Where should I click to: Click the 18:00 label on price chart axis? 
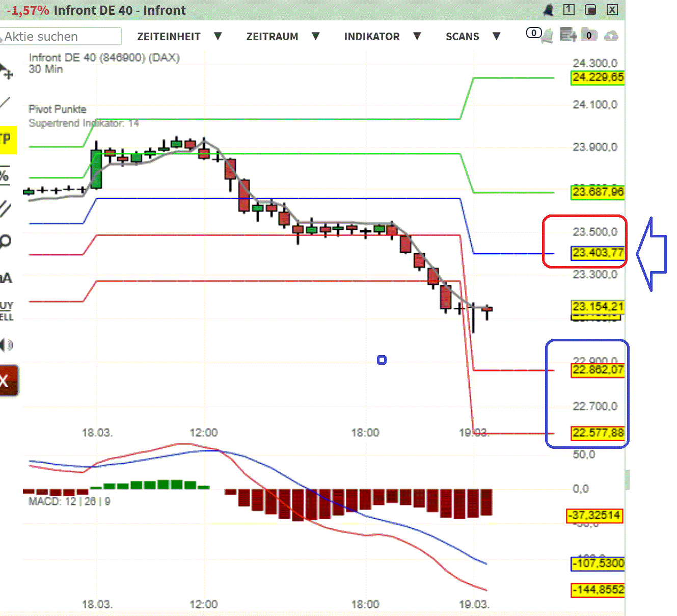coord(365,433)
